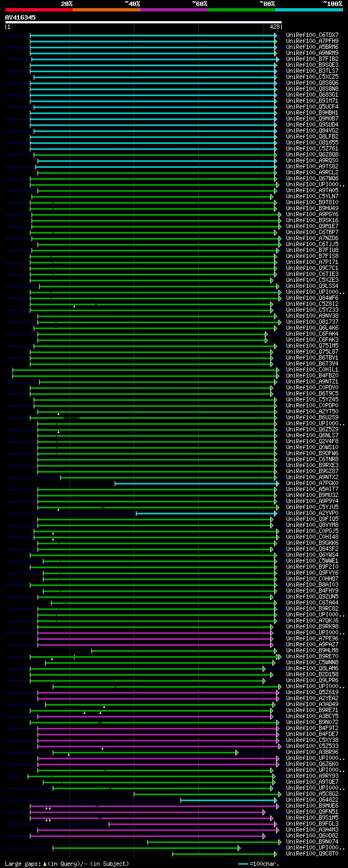The width and height of the screenshot is (348, 868).
Task: Click label UniRef100_Q60D82
Action: (312, 836)
